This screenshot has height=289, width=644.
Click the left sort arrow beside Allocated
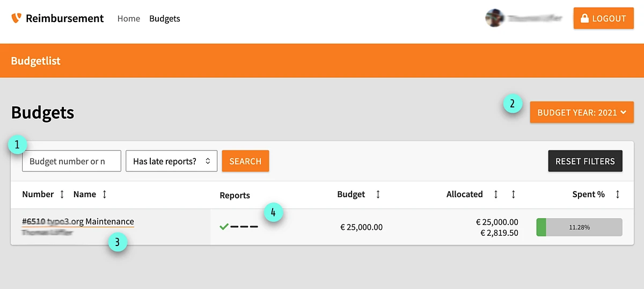pos(495,194)
